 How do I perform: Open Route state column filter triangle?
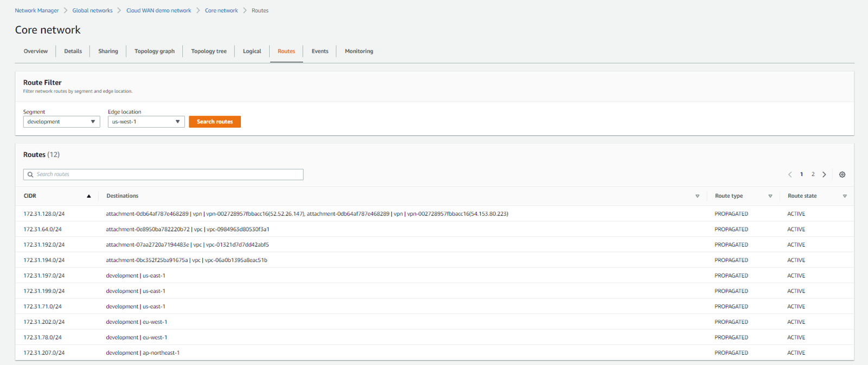pyautogui.click(x=845, y=196)
